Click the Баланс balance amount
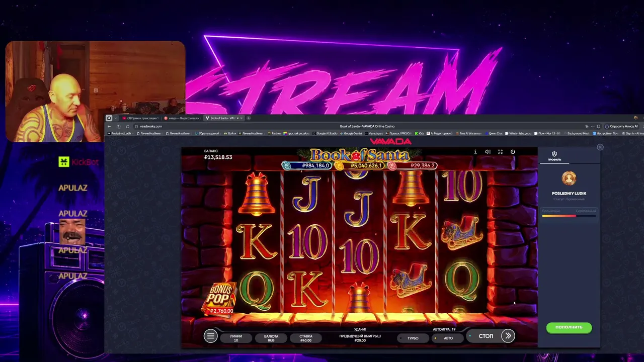 click(x=218, y=157)
